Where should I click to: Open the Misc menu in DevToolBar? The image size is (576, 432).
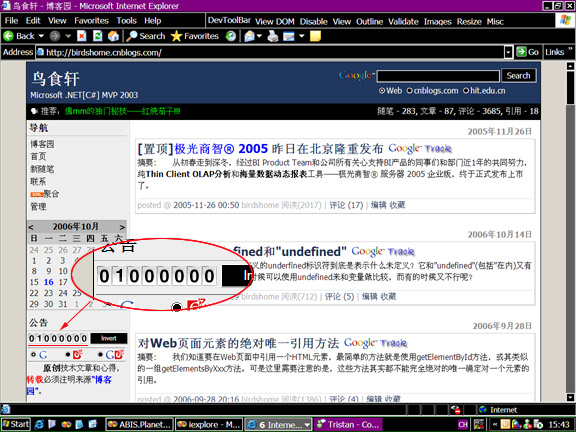pos(495,22)
